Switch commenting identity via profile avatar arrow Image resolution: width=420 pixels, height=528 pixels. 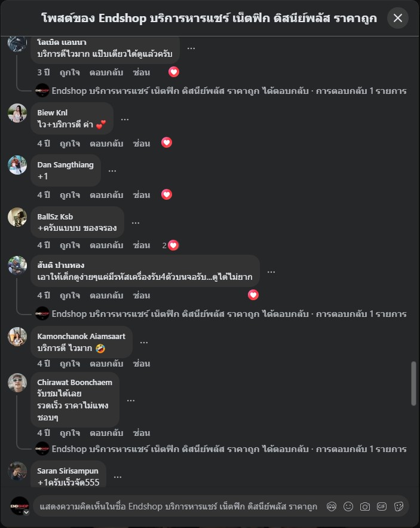(26, 512)
